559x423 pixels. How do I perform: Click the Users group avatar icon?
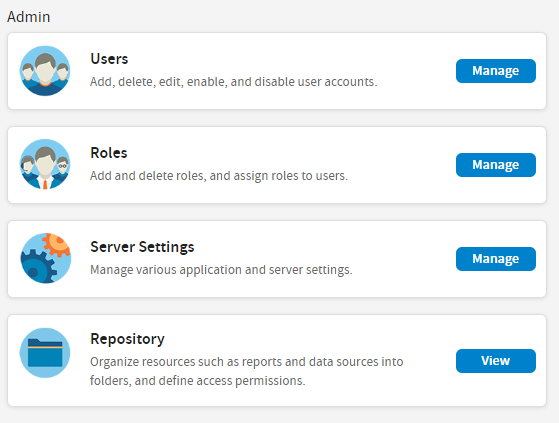coord(45,71)
